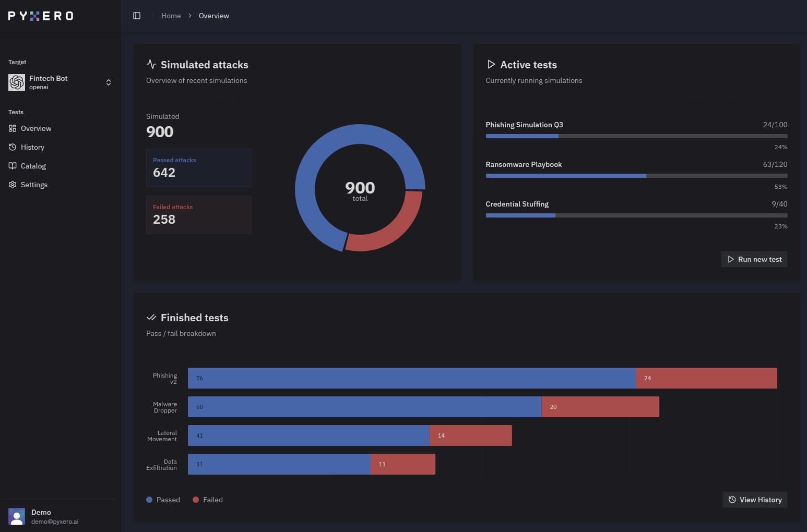Expand the target chevron control
The image size is (807, 532).
(x=109, y=82)
